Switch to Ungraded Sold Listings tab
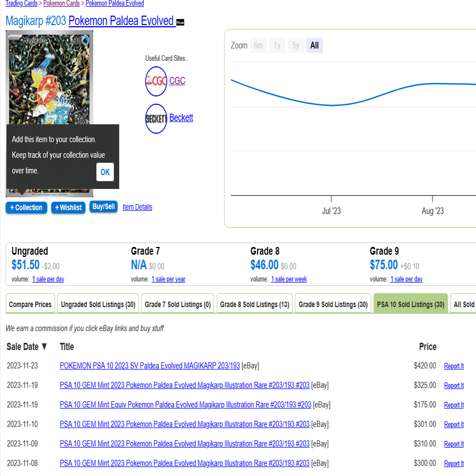 click(98, 304)
